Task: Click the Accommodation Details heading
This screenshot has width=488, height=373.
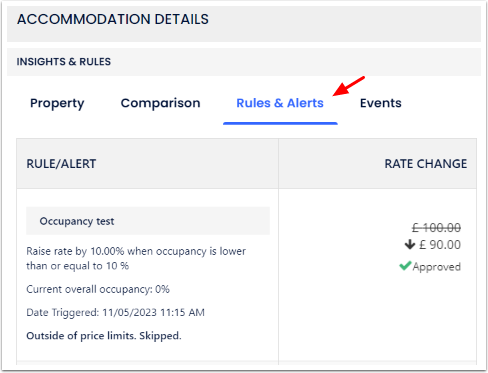Action: click(x=113, y=19)
